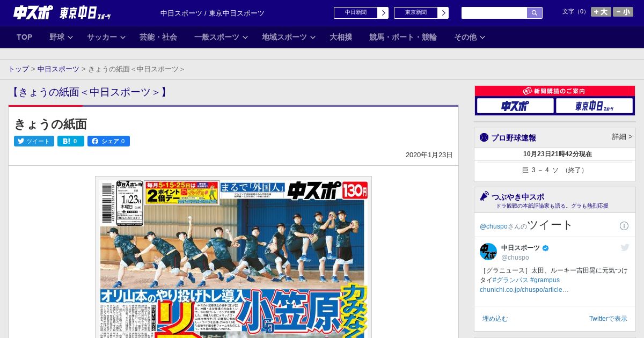Image resolution: width=644 pixels, height=338 pixels.
Task: Click the Hatena B! bookmark button
Action: click(x=71, y=141)
